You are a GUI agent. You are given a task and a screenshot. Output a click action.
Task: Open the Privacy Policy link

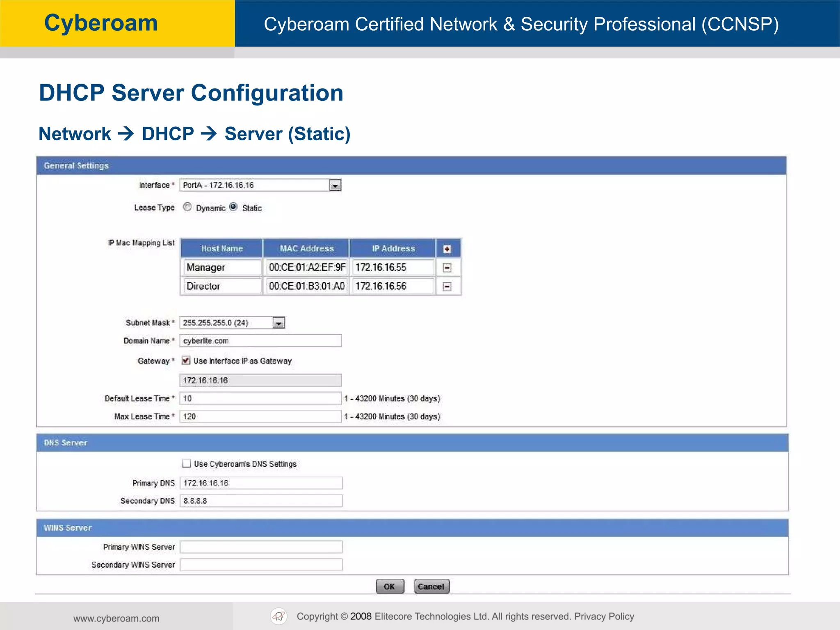tap(604, 616)
